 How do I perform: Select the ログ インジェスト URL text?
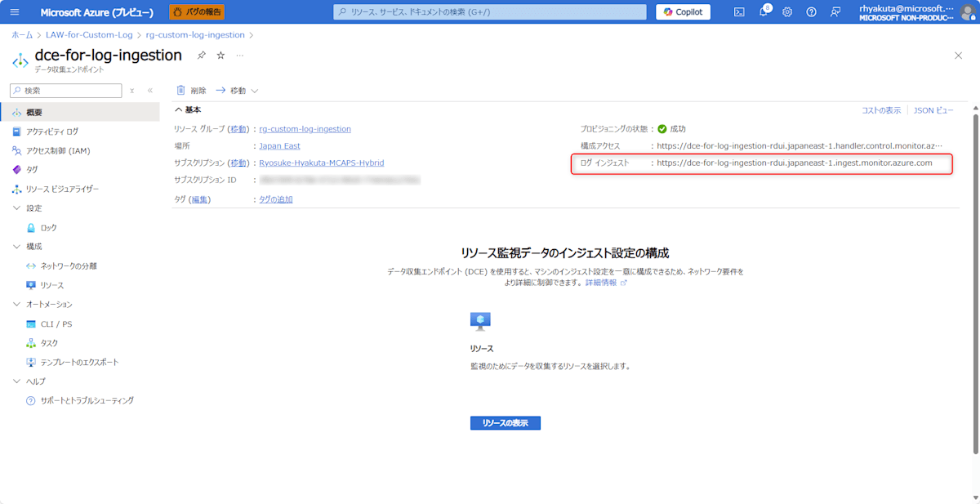coord(795,163)
